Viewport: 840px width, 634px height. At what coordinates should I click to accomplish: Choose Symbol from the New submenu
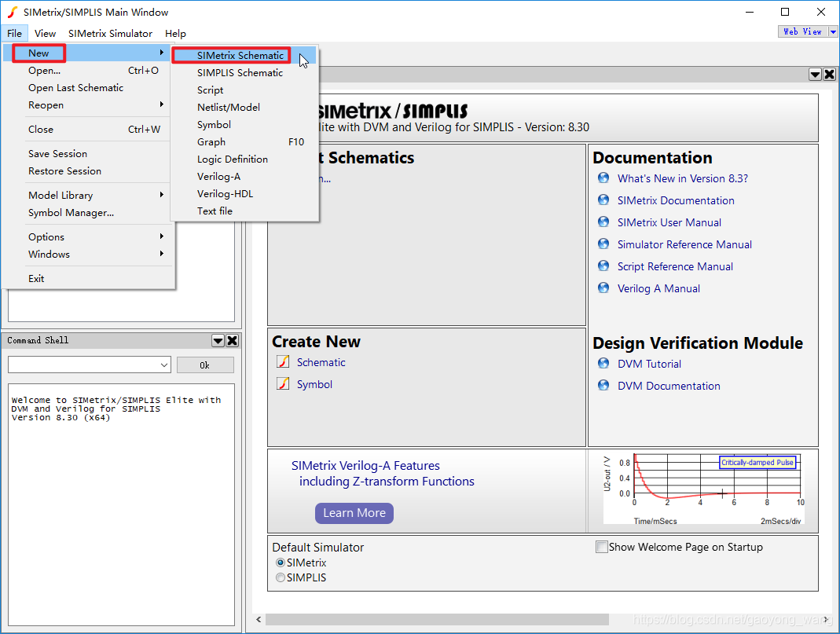(x=245, y=124)
